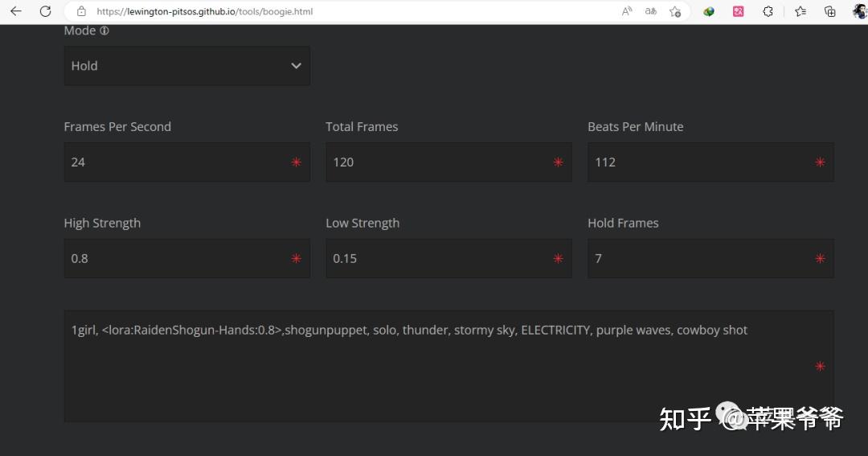This screenshot has width=868, height=456.
Task: Open the browser Extensions menu
Action: (768, 11)
